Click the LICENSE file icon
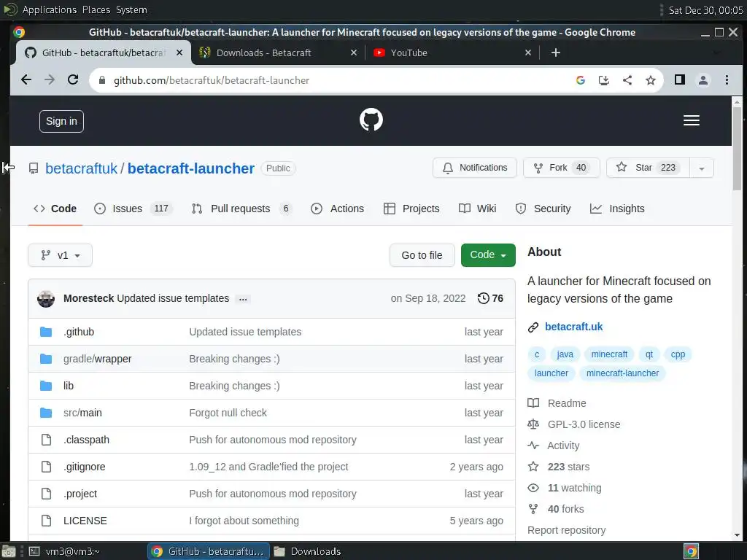747x560 pixels. (x=46, y=521)
